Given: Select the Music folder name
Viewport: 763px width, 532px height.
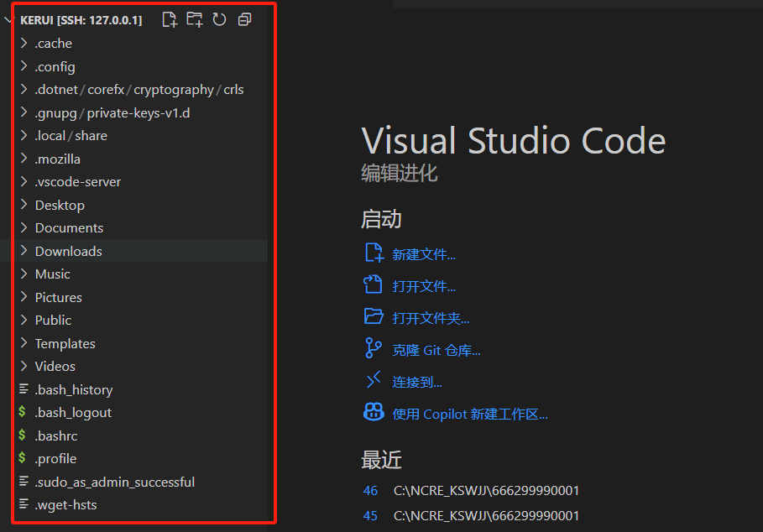Looking at the screenshot, I should coord(53,274).
